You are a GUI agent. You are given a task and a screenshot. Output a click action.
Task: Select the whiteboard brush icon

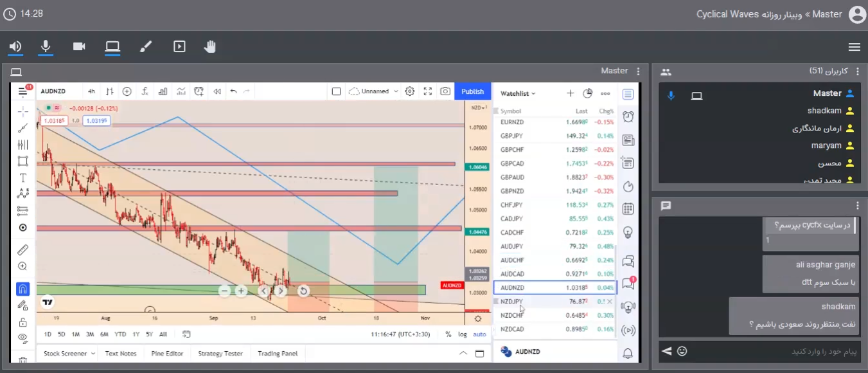click(x=146, y=46)
